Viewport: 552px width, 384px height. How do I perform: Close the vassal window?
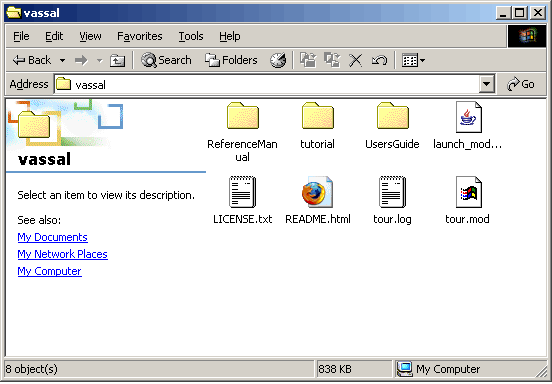(538, 13)
